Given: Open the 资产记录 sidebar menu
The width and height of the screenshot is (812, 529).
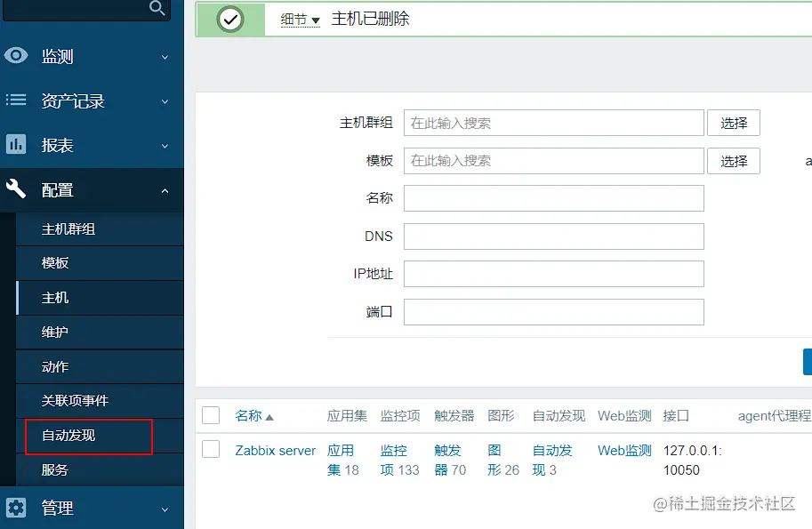Looking at the screenshot, I should (x=92, y=101).
